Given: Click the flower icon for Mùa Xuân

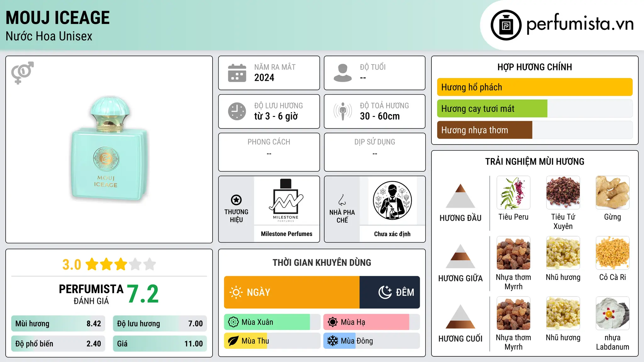Looking at the screenshot, I should coord(233,322).
